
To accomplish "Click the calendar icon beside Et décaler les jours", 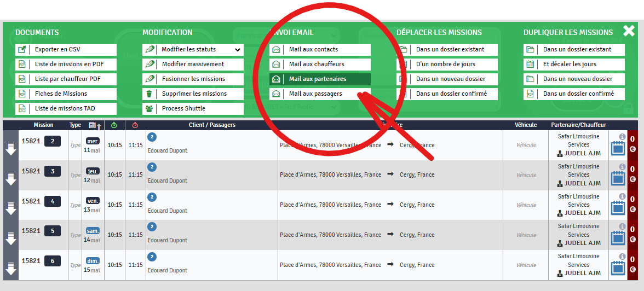I will pyautogui.click(x=530, y=64).
